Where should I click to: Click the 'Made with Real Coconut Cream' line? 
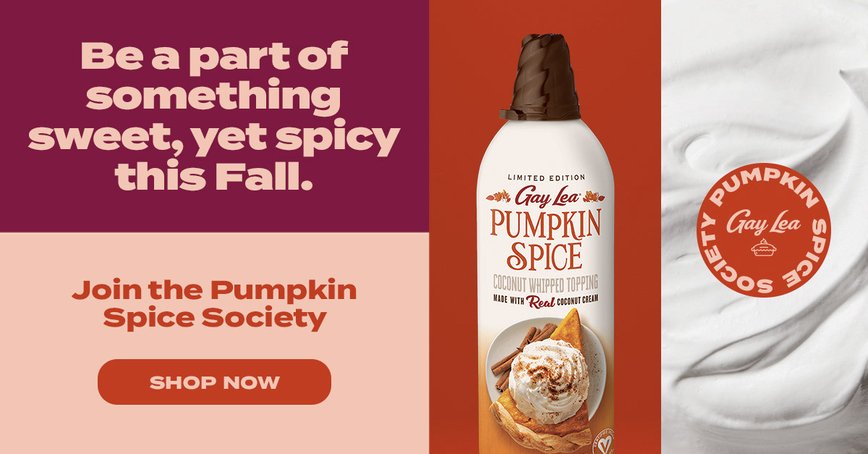click(x=545, y=300)
